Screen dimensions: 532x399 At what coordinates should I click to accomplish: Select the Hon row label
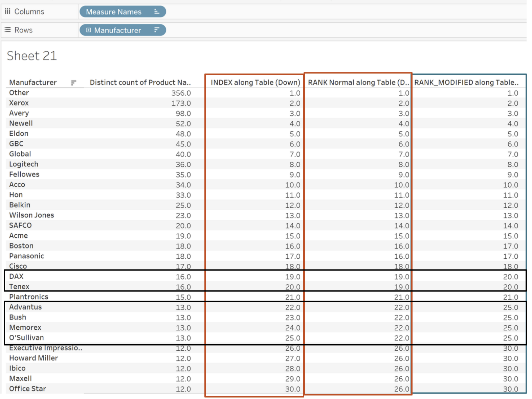[16, 195]
